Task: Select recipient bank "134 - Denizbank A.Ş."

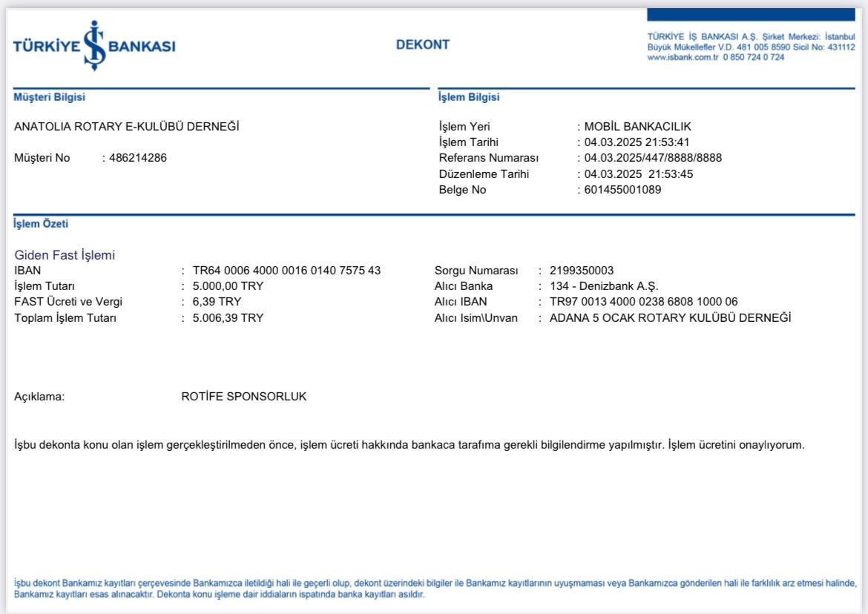Action: [604, 286]
